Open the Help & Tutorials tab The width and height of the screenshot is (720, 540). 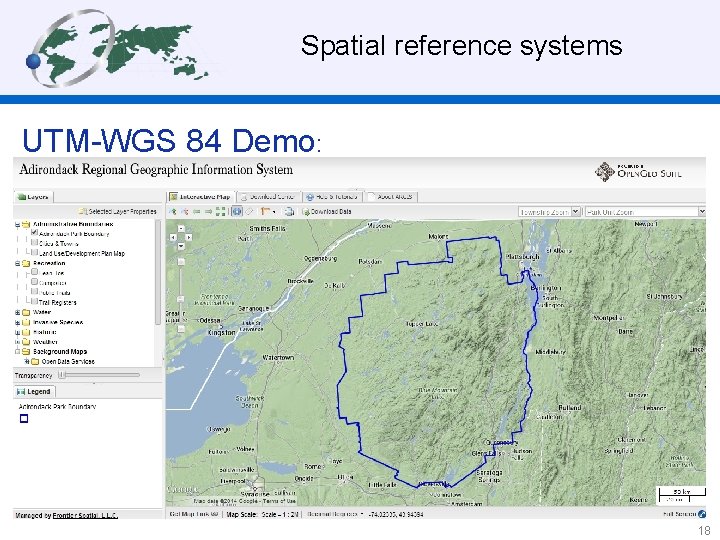(x=332, y=197)
